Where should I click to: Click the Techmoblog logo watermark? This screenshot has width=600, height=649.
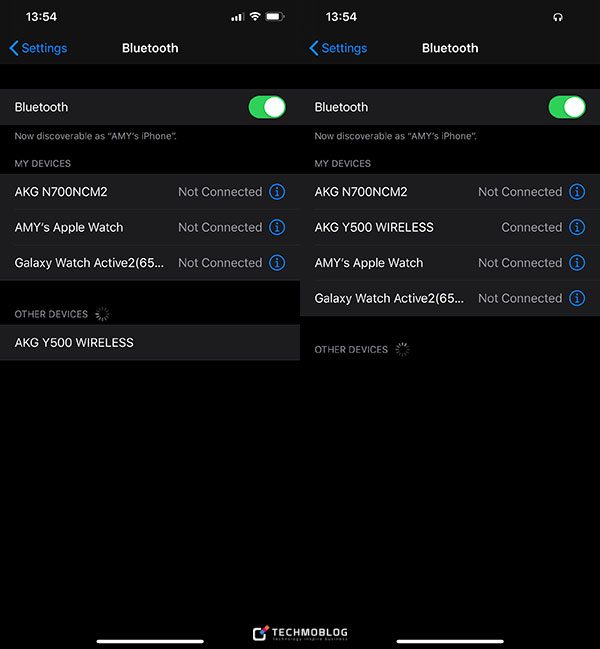click(x=300, y=633)
